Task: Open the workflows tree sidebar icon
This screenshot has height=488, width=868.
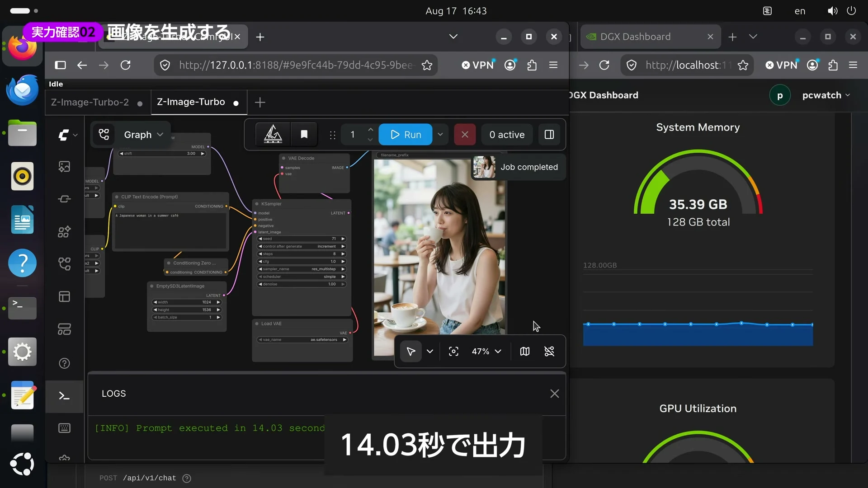Action: 64,264
